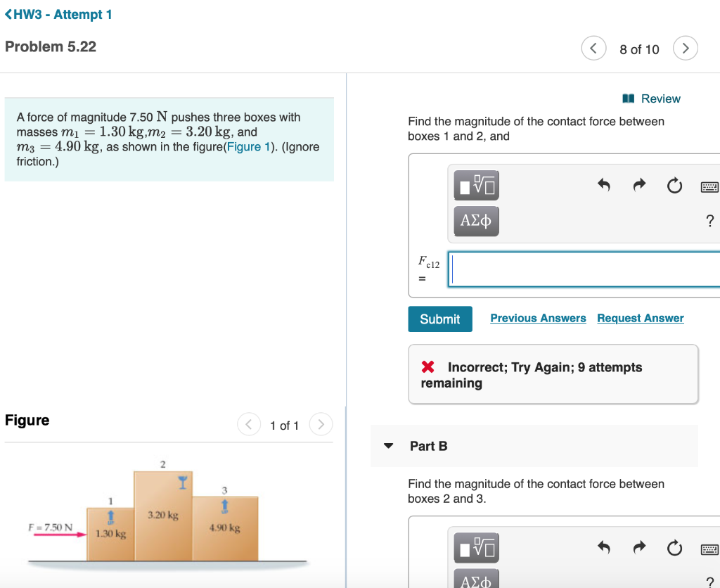Open the math templates palette in Part A
Image resolution: width=720 pixels, height=588 pixels.
[x=475, y=185]
